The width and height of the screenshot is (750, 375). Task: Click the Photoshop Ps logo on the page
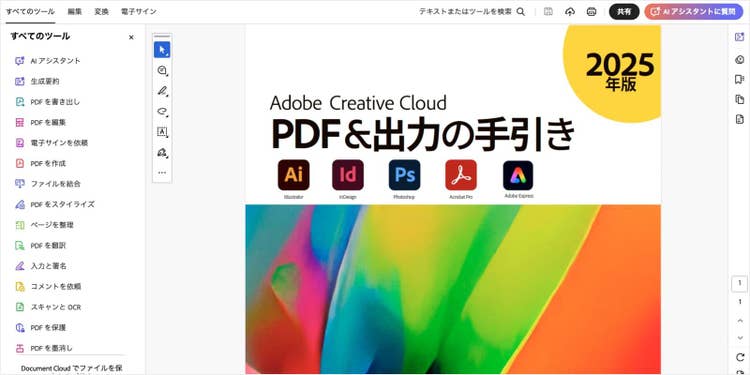(404, 175)
